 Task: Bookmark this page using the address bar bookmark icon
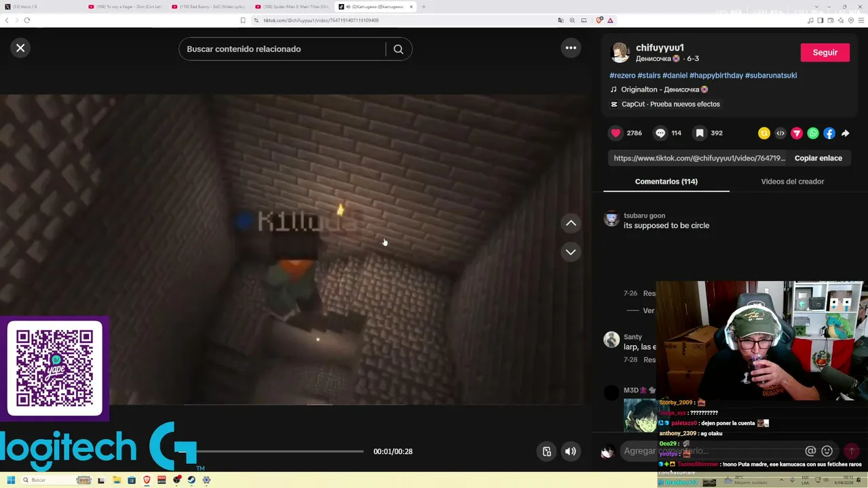(x=243, y=20)
